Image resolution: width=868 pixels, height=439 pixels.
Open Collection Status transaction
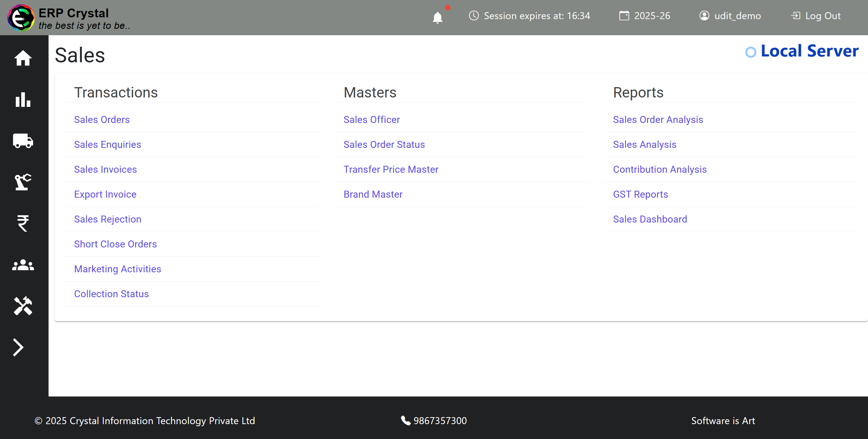tap(111, 294)
